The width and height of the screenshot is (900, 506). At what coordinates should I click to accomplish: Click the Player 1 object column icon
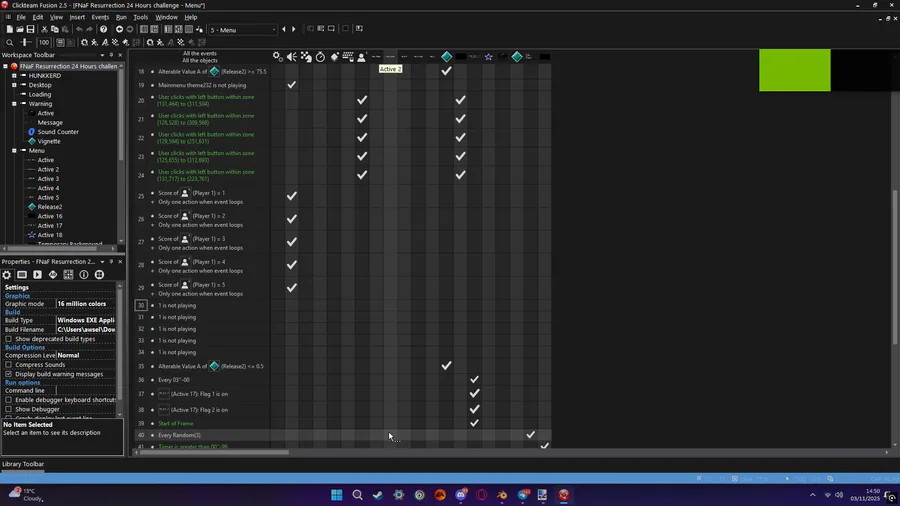click(362, 56)
